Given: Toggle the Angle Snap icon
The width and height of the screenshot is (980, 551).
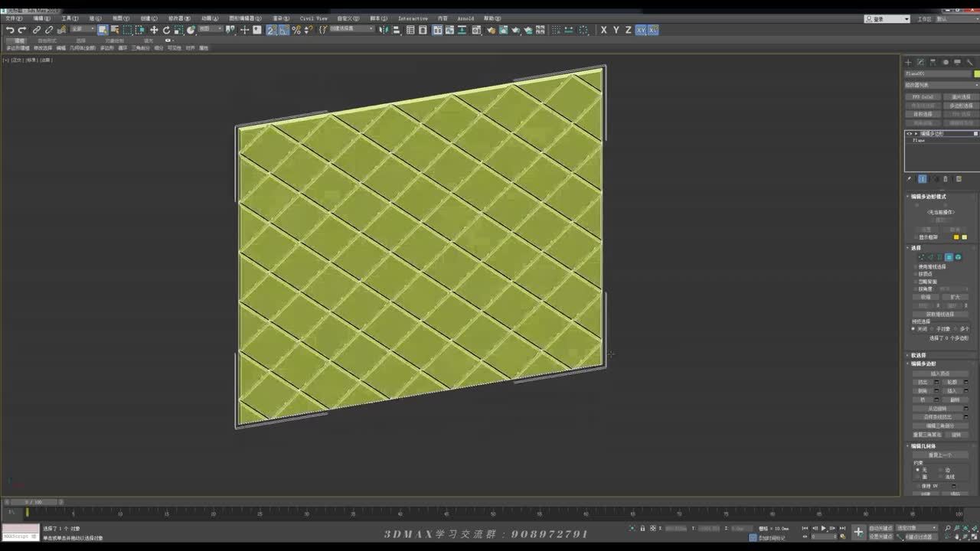Looking at the screenshot, I should coord(283,30).
